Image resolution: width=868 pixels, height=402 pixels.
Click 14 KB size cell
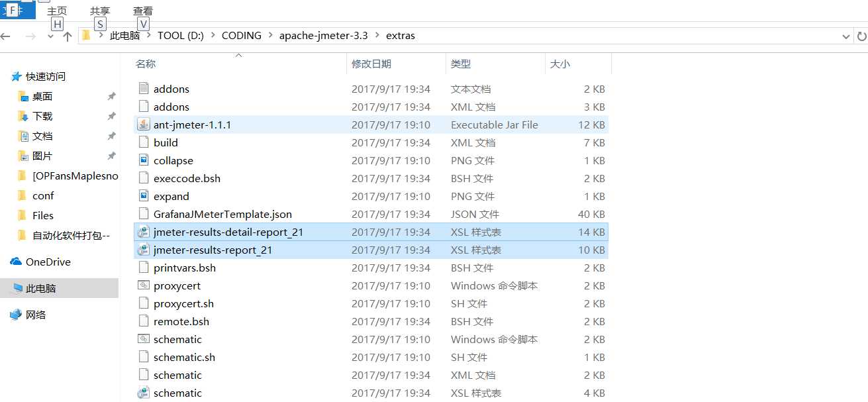[x=591, y=232]
